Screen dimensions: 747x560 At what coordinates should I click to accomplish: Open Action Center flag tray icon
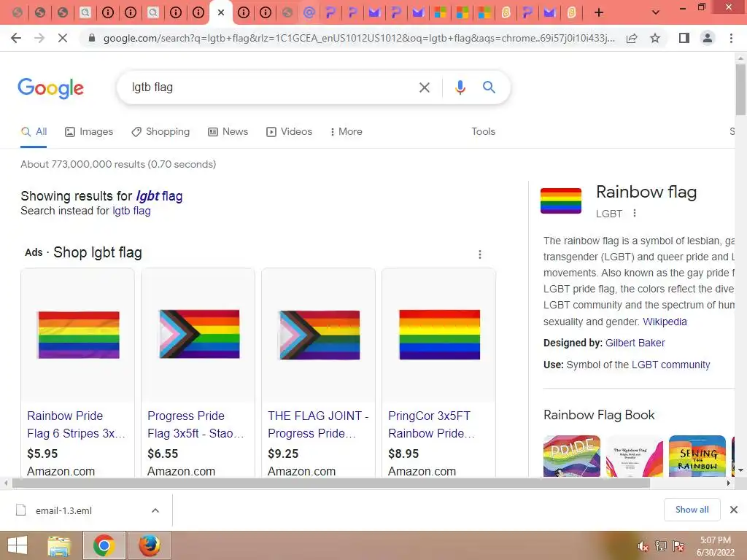678,546
